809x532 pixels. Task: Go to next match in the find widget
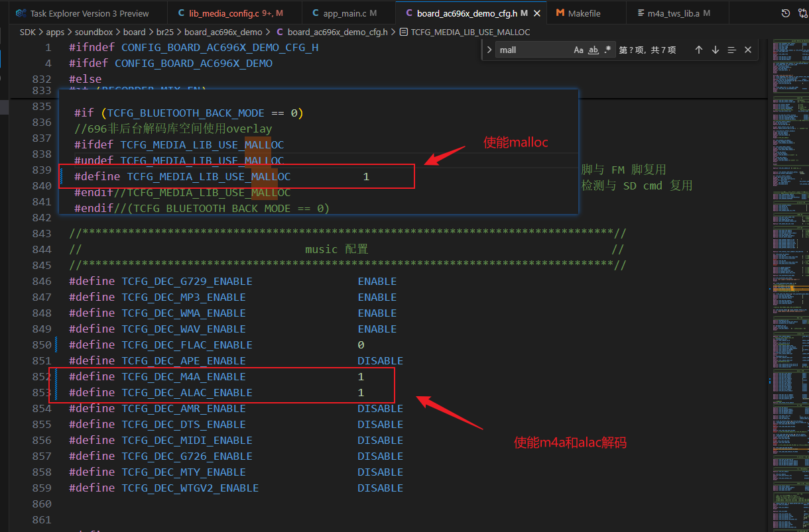pos(716,50)
